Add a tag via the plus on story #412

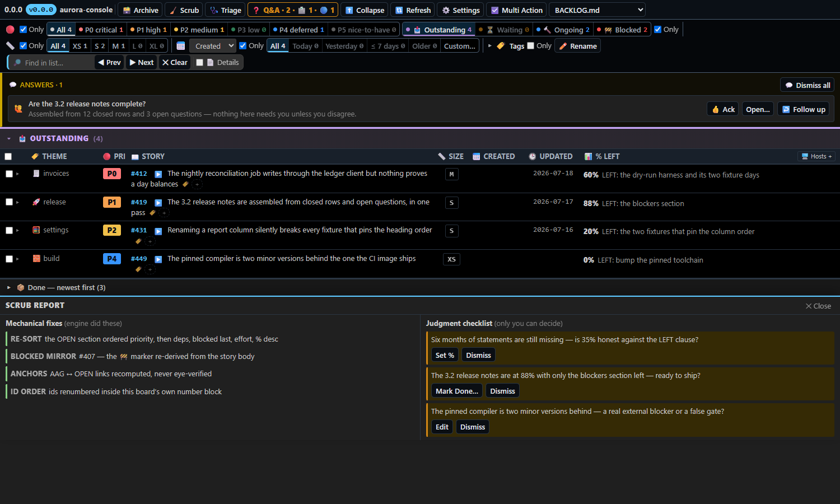(197, 184)
